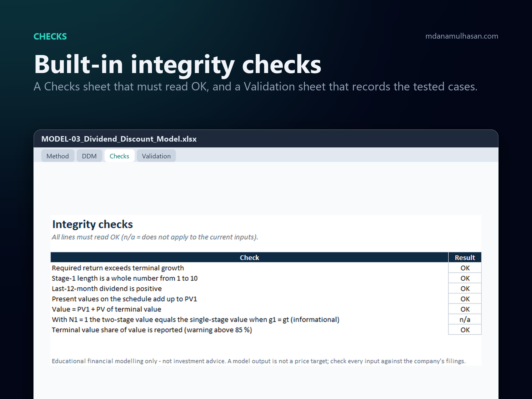Click the Check column header

coord(249,257)
